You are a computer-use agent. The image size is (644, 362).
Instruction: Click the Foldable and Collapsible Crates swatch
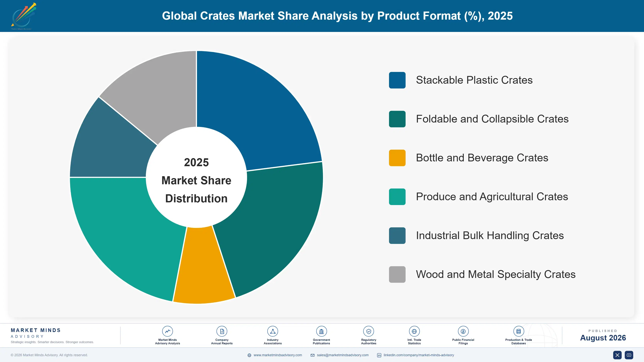pos(397,119)
